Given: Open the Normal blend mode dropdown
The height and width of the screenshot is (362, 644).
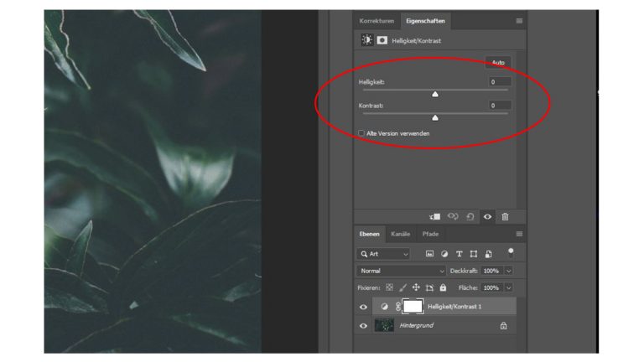Looking at the screenshot, I should click(402, 271).
